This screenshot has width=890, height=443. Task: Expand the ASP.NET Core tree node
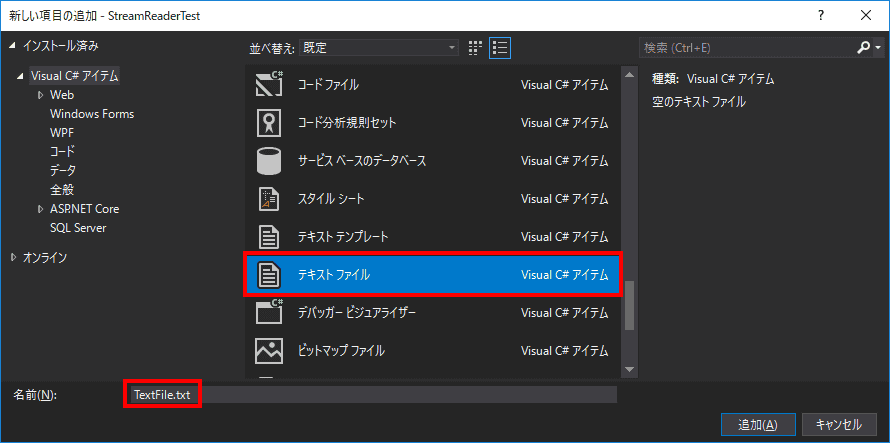(40, 208)
